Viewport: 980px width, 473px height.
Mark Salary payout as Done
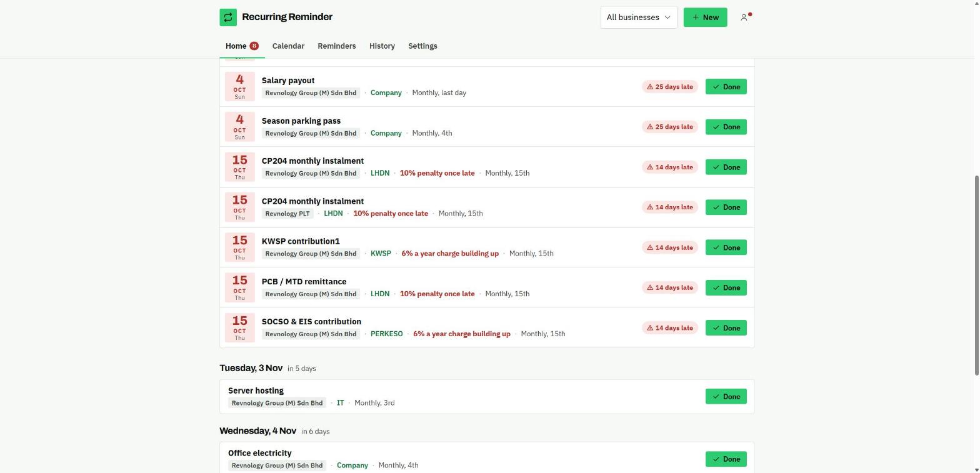[x=726, y=87]
